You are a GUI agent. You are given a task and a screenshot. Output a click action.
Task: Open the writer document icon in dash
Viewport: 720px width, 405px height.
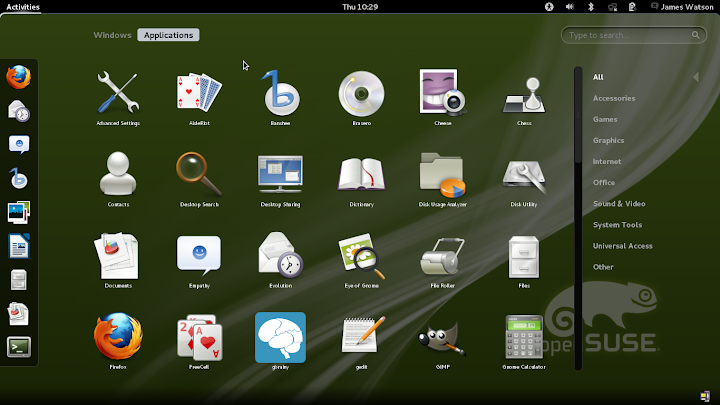pyautogui.click(x=19, y=246)
